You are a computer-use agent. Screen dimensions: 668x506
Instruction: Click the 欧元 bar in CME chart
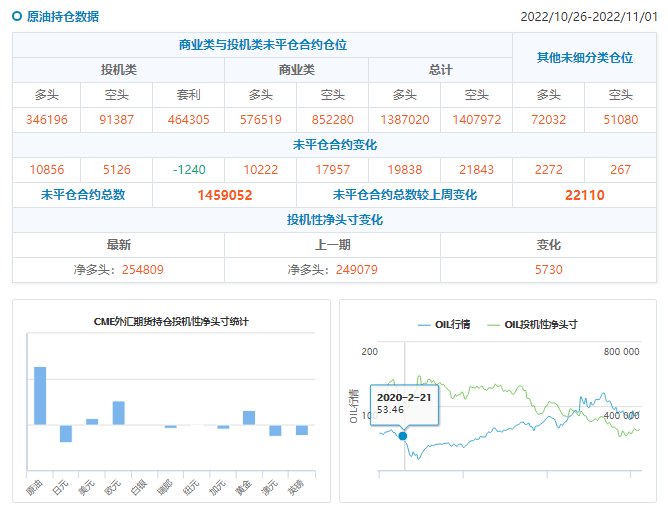[118, 413]
